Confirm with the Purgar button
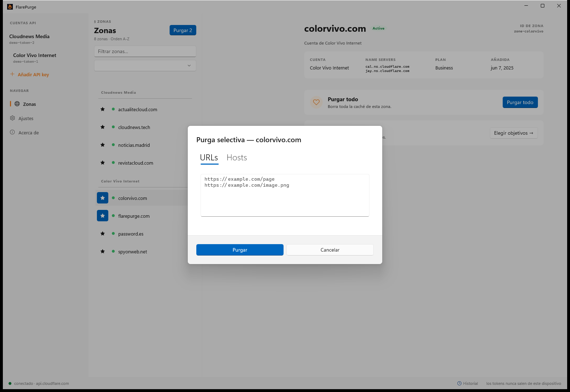570x392 pixels. (x=240, y=250)
